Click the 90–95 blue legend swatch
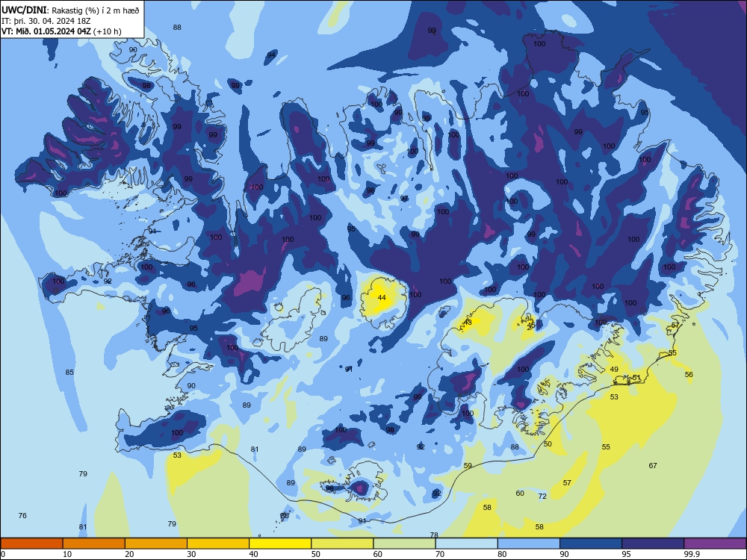Image resolution: width=747 pixels, height=560 pixels. point(591,544)
